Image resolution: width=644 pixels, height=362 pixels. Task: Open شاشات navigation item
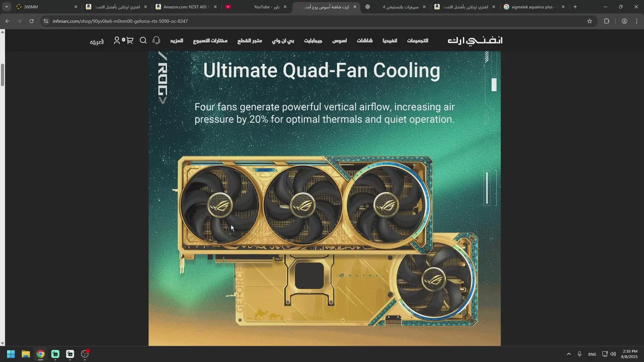click(x=365, y=41)
